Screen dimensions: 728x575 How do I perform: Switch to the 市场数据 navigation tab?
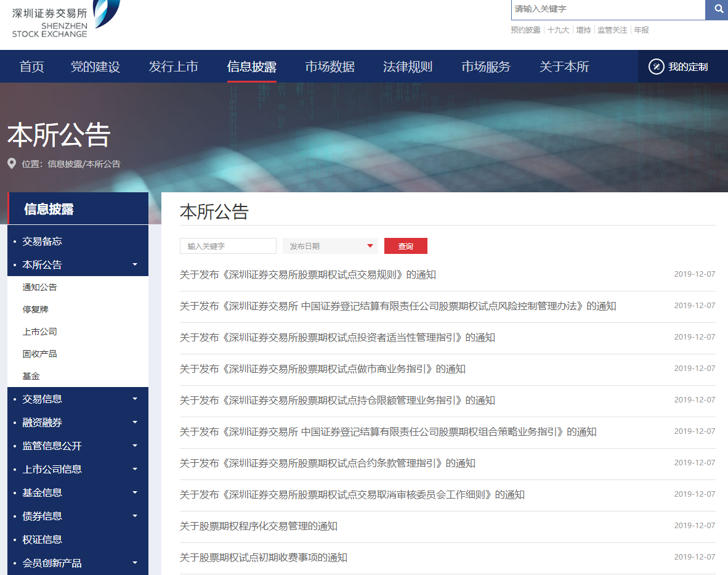pyautogui.click(x=329, y=66)
